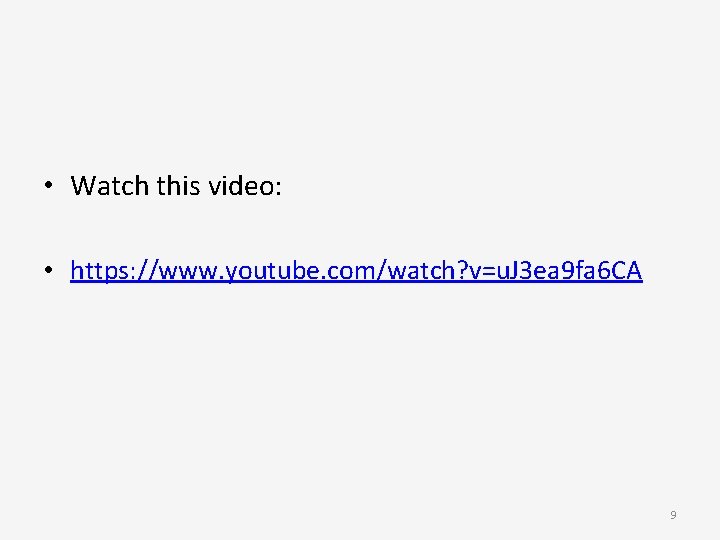The height and width of the screenshot is (540, 720).
Task: Select the bullet before 'Watch this video'
Action: [x=49, y=185]
